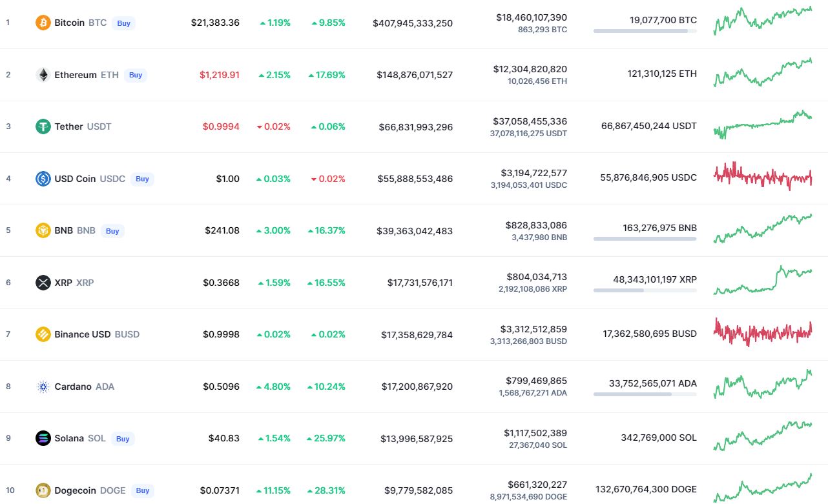The height and width of the screenshot is (504, 828).
Task: Click the Cardano logo icon
Action: [43, 387]
